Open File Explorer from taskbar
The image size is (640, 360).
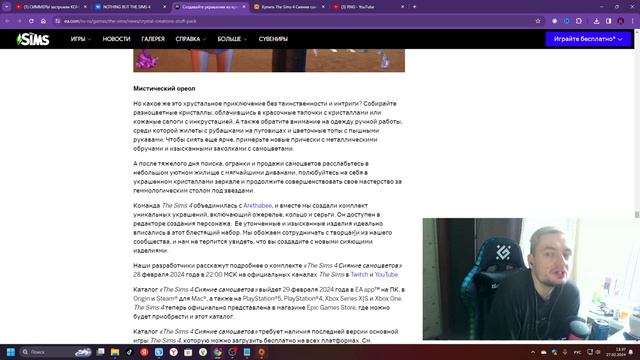tap(115, 352)
